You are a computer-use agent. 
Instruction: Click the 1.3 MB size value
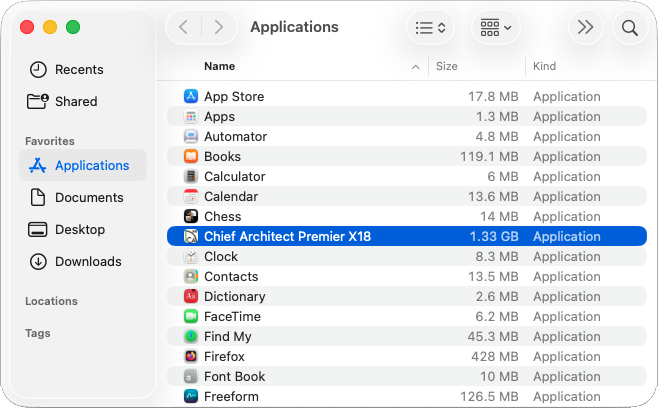click(x=497, y=116)
